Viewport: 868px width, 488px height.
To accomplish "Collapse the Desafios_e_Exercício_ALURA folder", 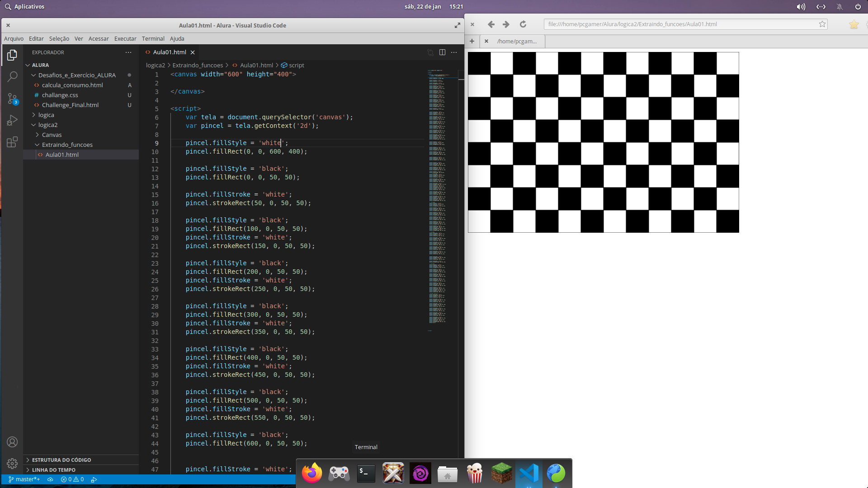I will [x=77, y=75].
